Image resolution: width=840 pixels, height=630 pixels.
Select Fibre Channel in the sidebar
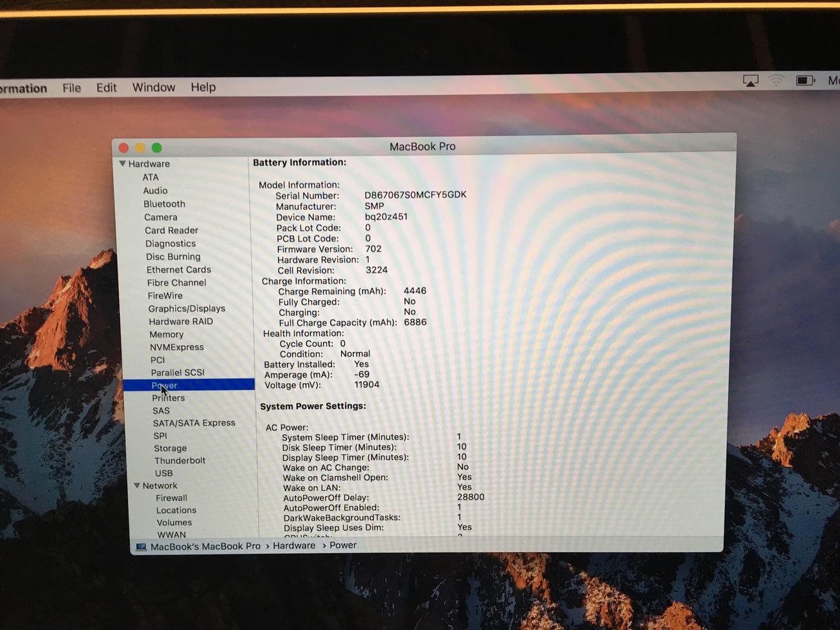pyautogui.click(x=176, y=283)
